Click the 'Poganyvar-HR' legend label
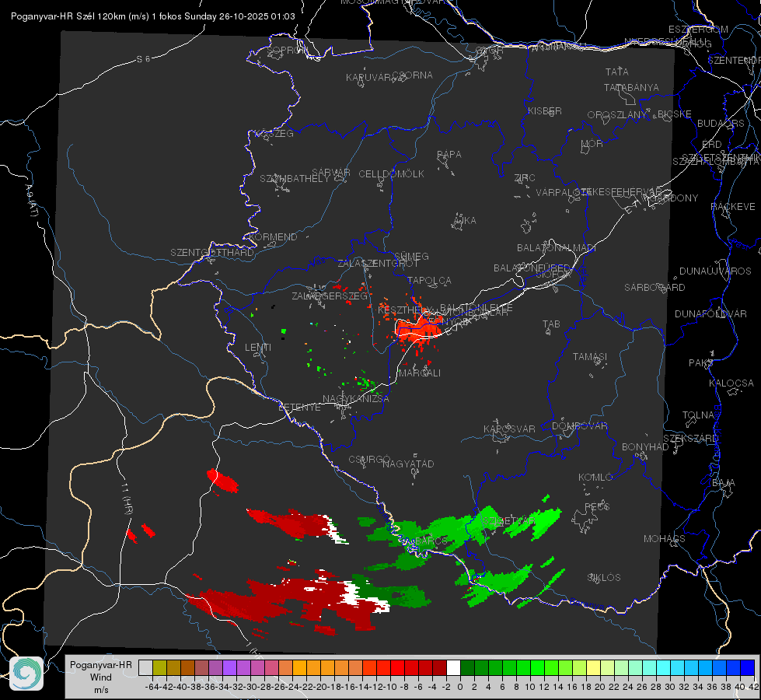Screen dimensions: 761x700 [x=101, y=664]
